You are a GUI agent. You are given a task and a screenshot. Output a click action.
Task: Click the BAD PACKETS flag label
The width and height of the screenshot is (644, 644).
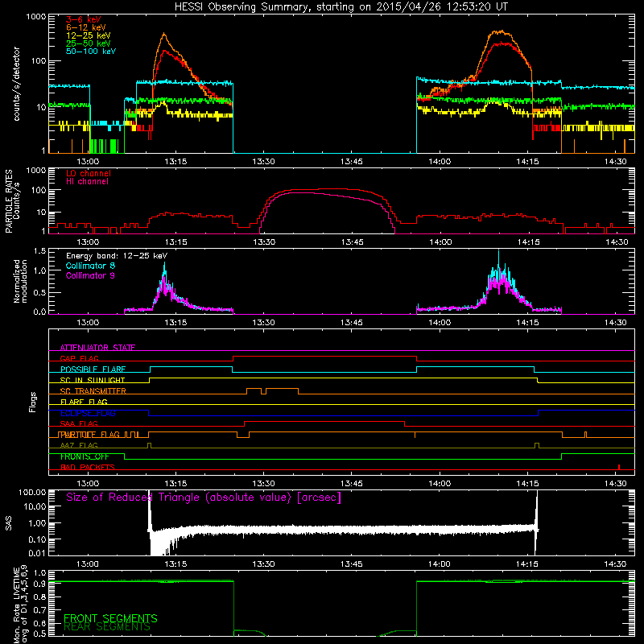click(88, 468)
